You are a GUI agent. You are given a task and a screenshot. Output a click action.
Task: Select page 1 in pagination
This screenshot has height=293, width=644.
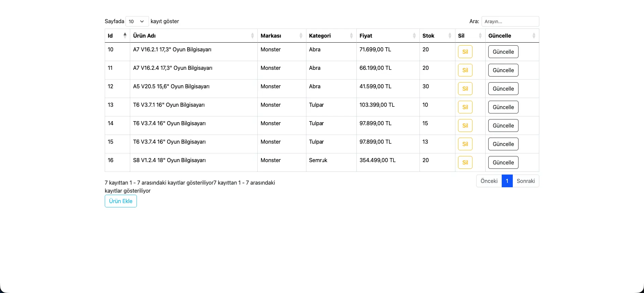(x=507, y=181)
